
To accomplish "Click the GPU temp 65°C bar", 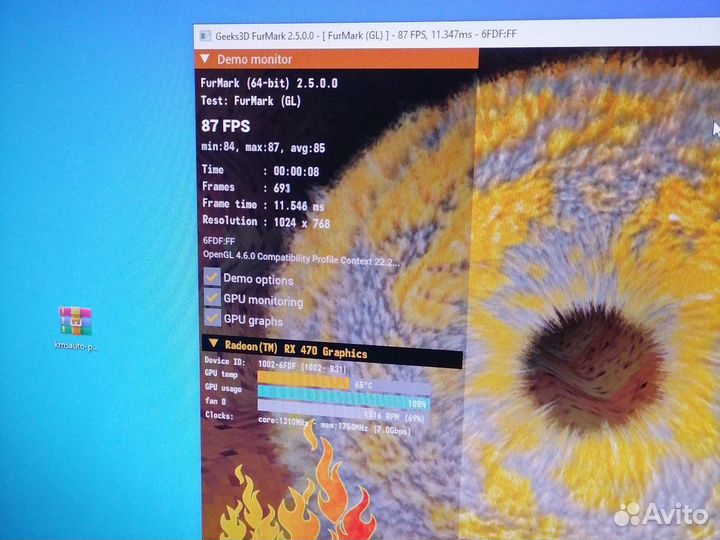I will click(x=343, y=382).
